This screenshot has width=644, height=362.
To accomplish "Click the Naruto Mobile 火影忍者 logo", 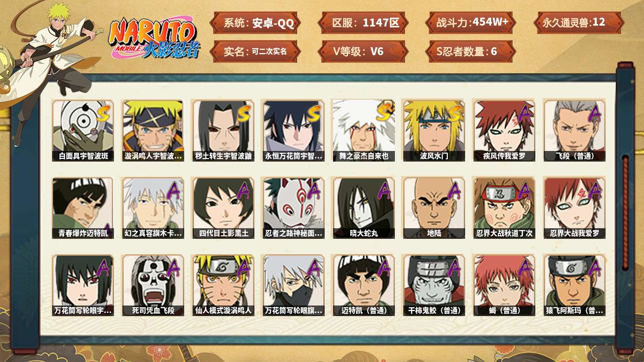I will (x=155, y=38).
